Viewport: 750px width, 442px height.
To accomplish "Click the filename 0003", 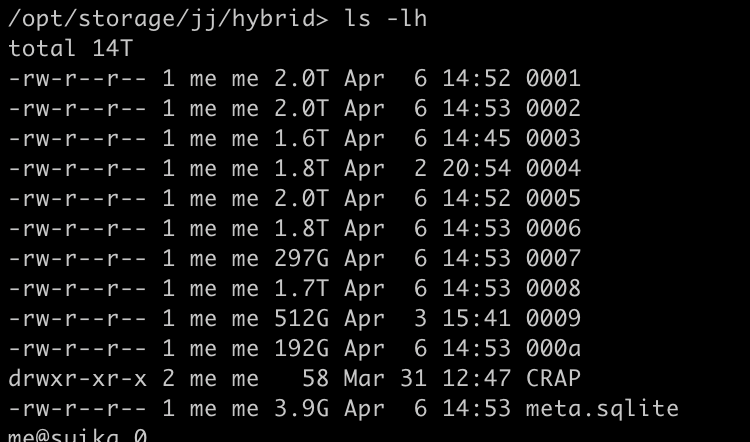I will [553, 138].
